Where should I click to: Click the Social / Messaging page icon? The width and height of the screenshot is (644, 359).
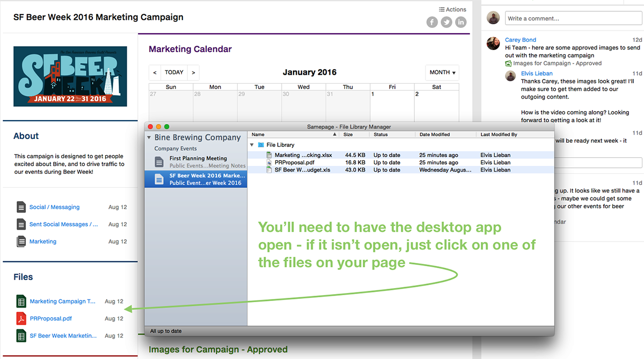(x=21, y=207)
